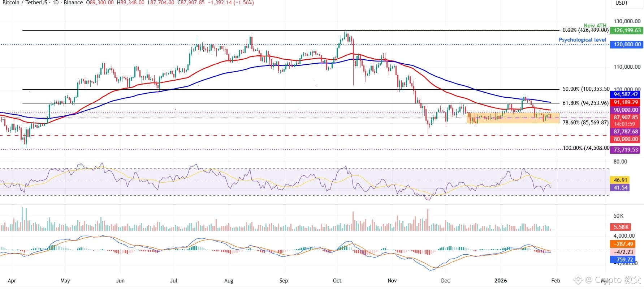Select the blue 120,000.00 price label
The image size is (644, 289).
tap(627, 44)
